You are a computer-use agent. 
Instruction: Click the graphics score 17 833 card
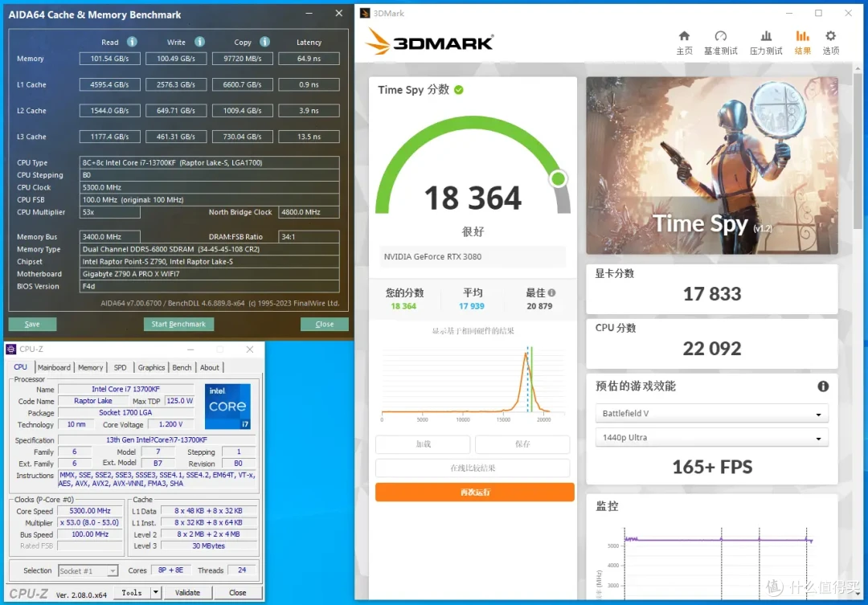[x=712, y=288]
